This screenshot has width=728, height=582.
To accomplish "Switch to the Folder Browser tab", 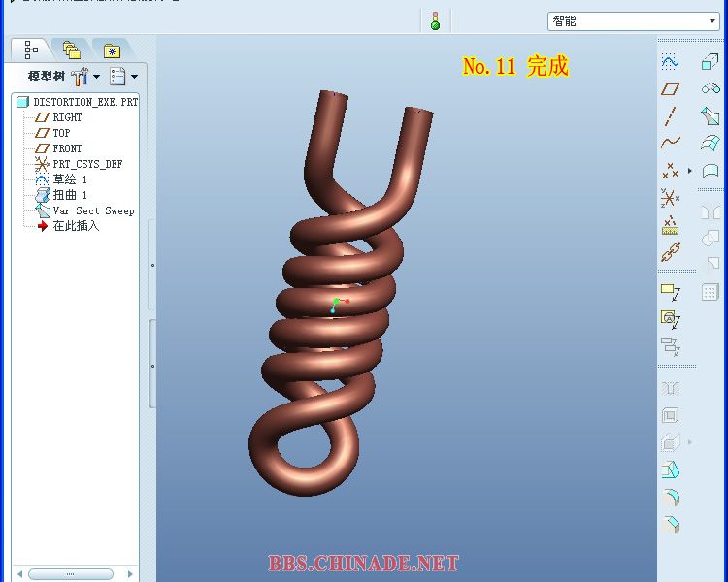I will pos(70,50).
